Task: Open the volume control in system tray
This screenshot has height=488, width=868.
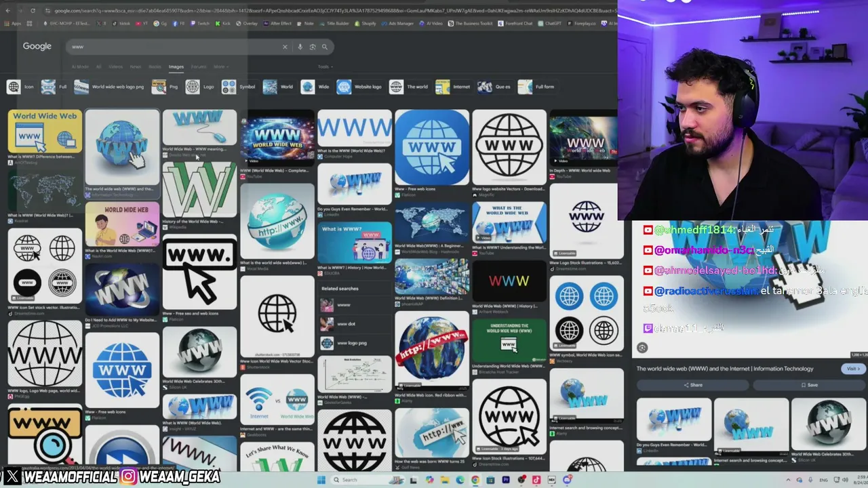Action: (846, 480)
